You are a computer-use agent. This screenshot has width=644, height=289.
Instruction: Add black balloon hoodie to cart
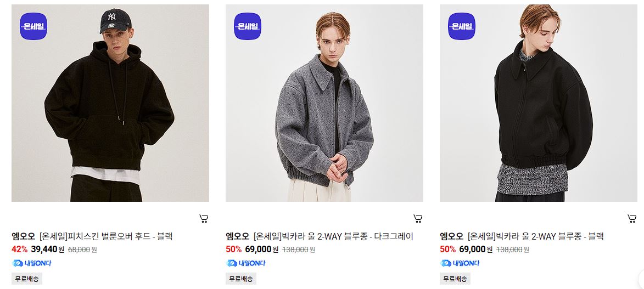[x=204, y=218]
